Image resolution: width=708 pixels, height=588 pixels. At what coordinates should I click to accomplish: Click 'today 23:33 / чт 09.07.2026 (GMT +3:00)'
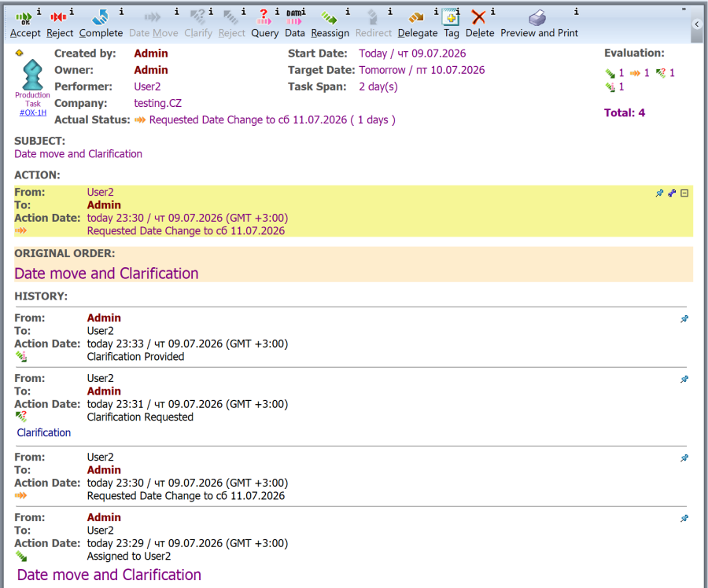(x=187, y=344)
